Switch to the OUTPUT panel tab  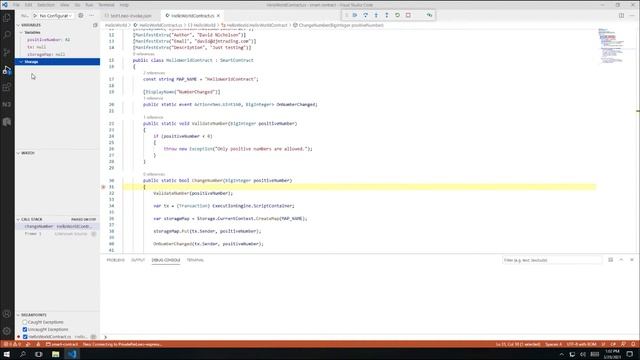tap(138, 260)
